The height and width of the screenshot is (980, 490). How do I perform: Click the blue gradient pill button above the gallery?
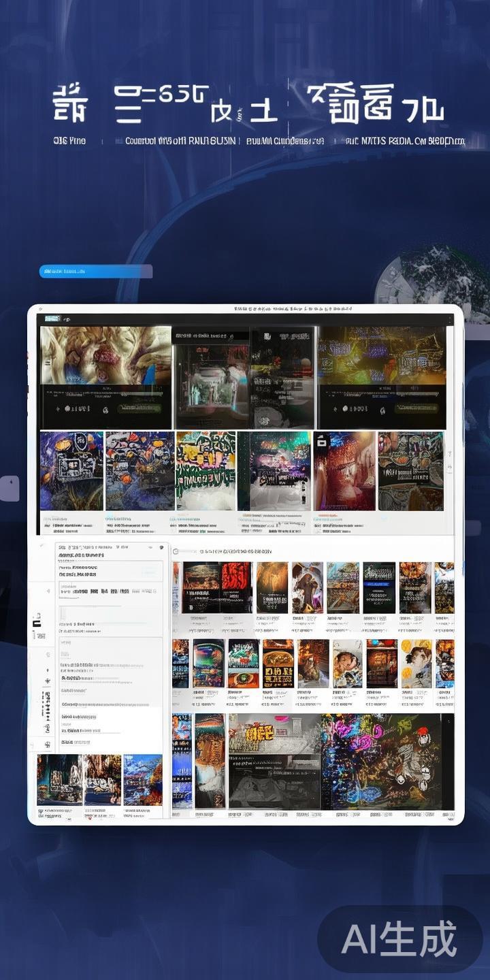point(95,272)
